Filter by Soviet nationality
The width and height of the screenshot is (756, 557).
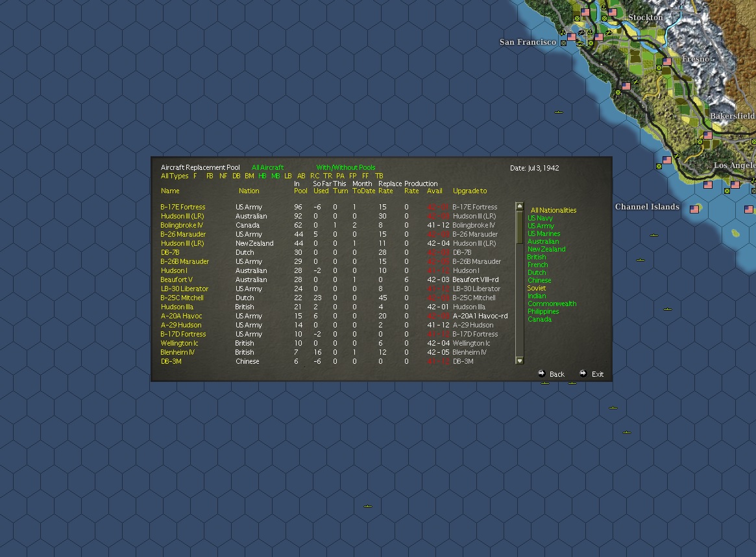click(x=537, y=288)
